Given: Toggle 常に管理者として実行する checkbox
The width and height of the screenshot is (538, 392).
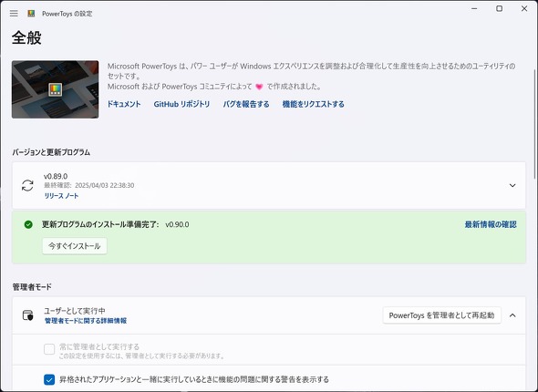Looking at the screenshot, I should click(x=49, y=349).
